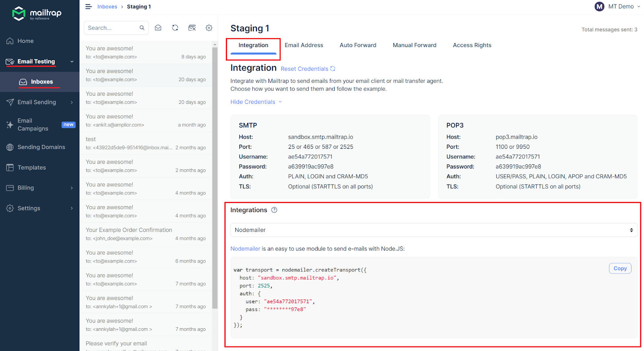644x351 pixels.
Task: Expand the Email Sending sidebar section
Action: pyautogui.click(x=39, y=102)
